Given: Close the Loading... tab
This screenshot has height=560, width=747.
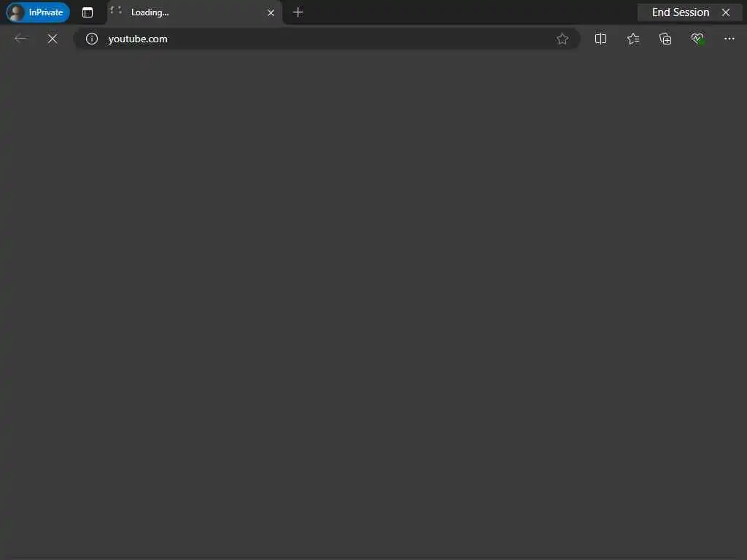Looking at the screenshot, I should pyautogui.click(x=271, y=13).
